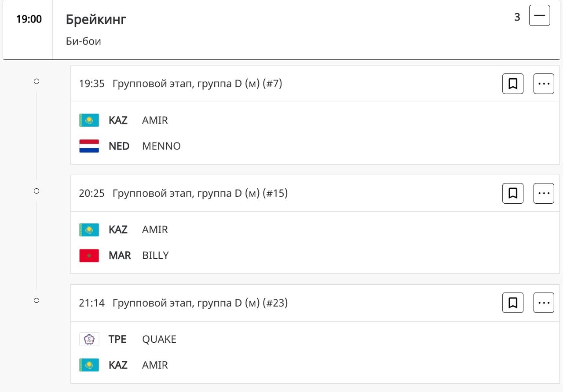Select the timeline dot for 19:35 match

(x=37, y=81)
